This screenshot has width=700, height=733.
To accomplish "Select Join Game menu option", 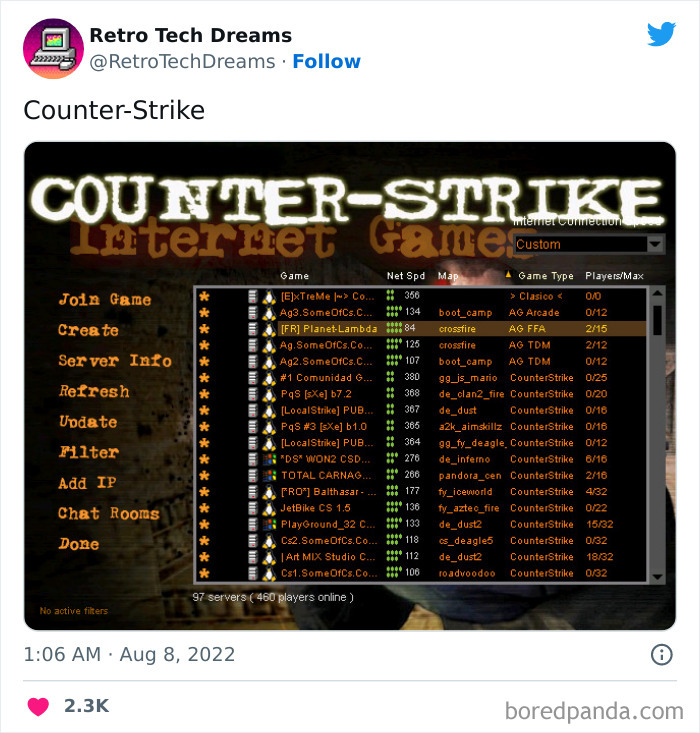I will pos(105,299).
